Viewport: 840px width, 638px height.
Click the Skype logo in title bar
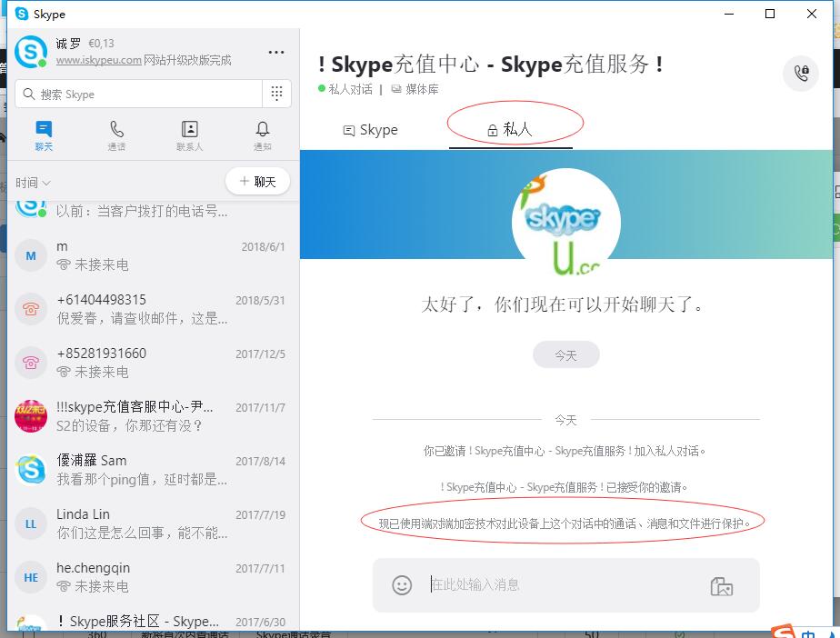22,14
